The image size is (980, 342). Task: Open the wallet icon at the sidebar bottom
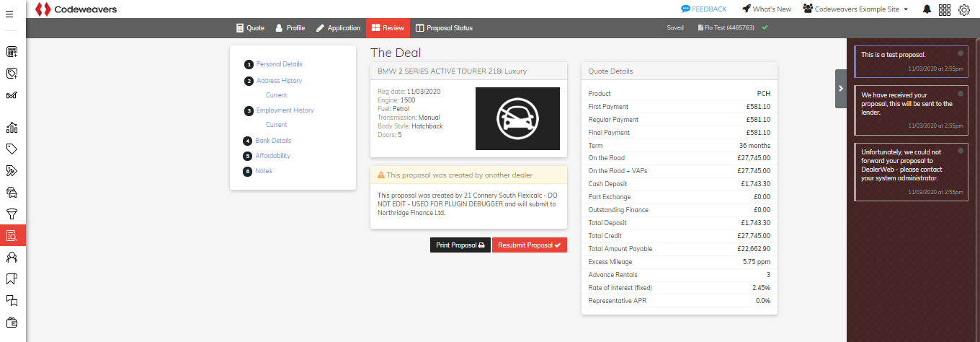click(12, 322)
